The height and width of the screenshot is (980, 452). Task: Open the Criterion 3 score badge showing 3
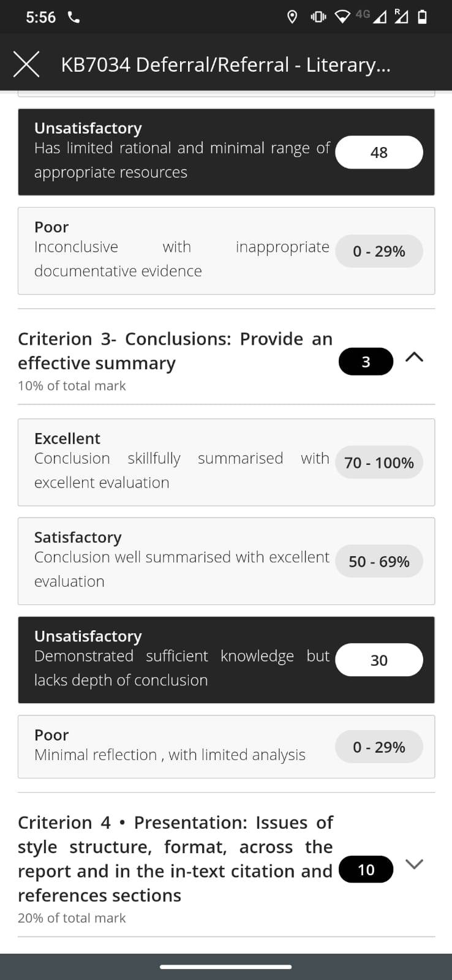(366, 362)
